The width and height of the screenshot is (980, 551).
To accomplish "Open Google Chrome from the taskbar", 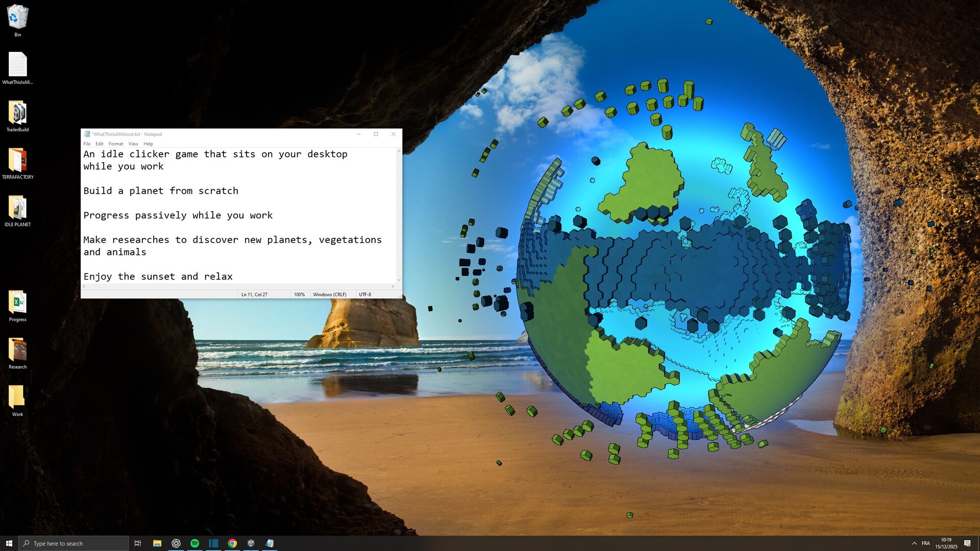I will click(232, 543).
